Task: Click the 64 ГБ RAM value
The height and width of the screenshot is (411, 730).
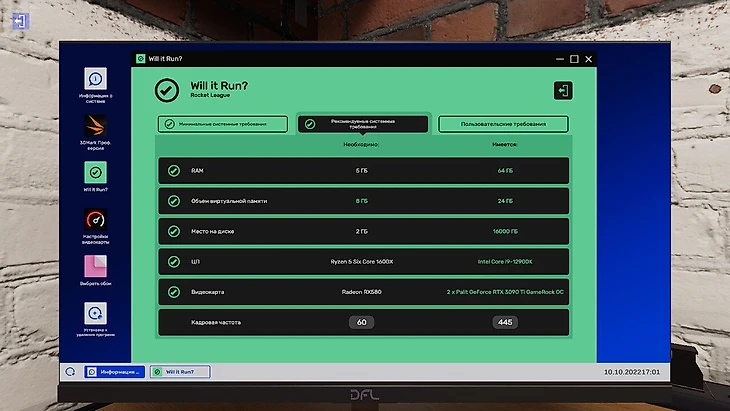Action: [x=505, y=171]
